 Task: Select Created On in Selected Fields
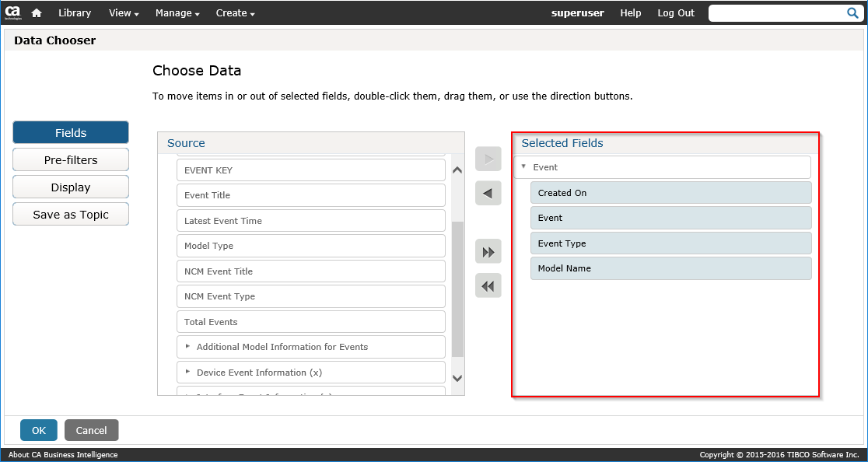pos(670,193)
